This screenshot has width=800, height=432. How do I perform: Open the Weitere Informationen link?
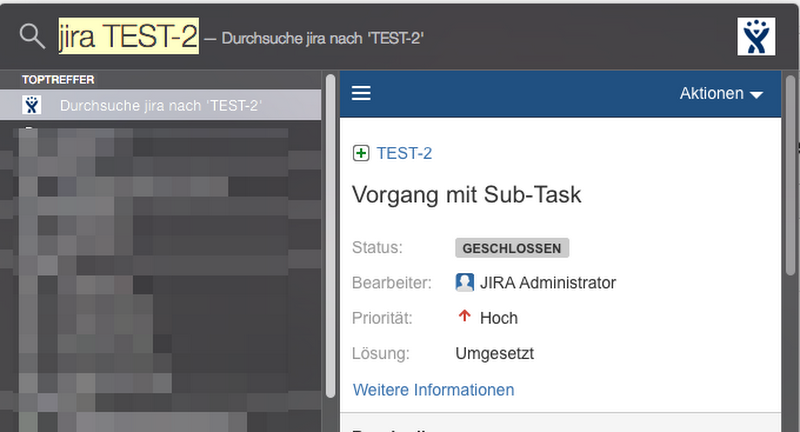pyautogui.click(x=433, y=390)
